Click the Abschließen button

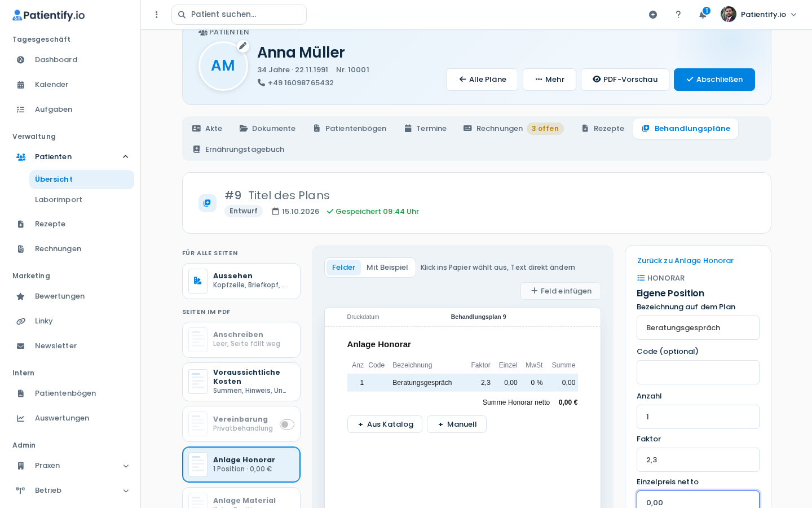click(x=714, y=80)
